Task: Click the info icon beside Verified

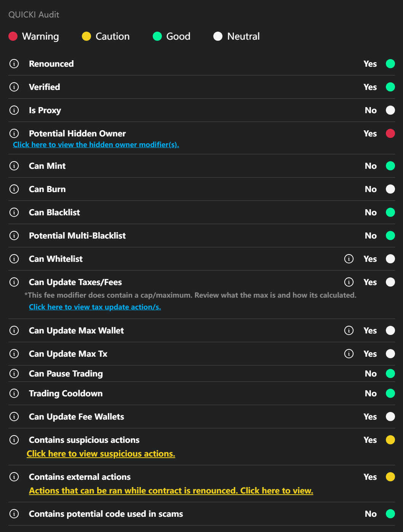Action: click(14, 87)
